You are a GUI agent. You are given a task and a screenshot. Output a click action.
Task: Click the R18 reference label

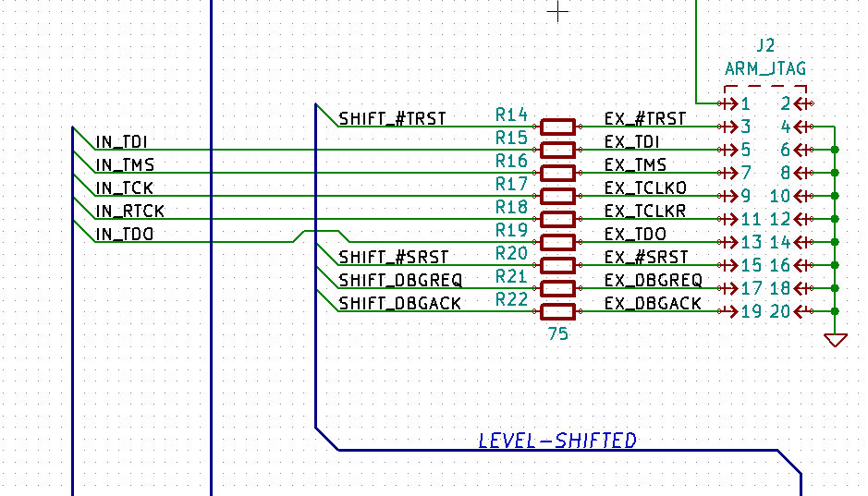pyautogui.click(x=511, y=207)
